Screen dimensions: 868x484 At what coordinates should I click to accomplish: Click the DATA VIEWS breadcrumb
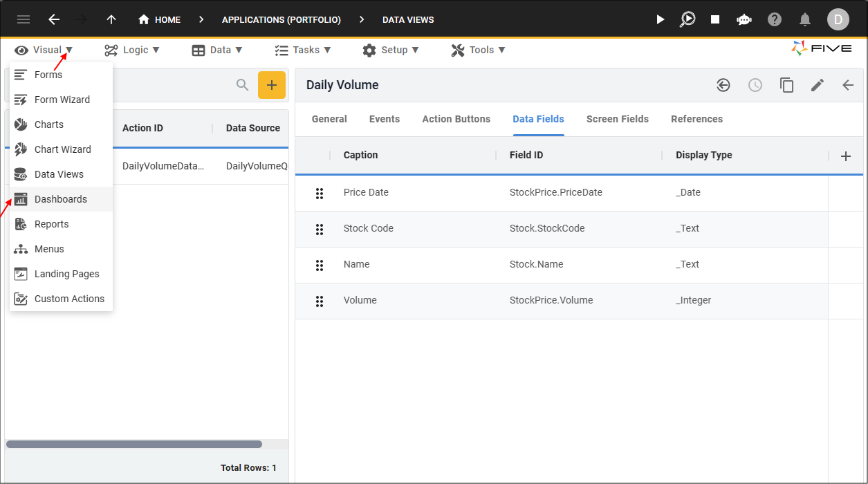coord(408,19)
